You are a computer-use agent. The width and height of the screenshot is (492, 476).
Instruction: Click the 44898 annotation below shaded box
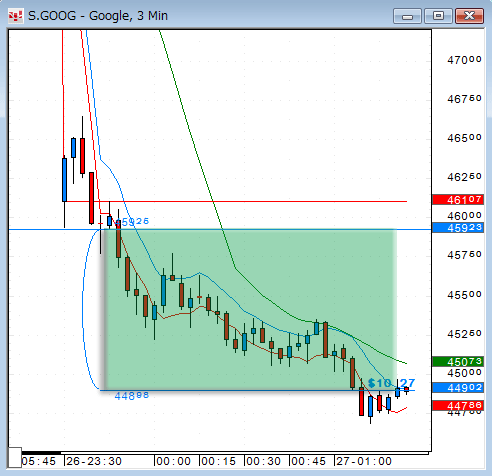pos(132,396)
